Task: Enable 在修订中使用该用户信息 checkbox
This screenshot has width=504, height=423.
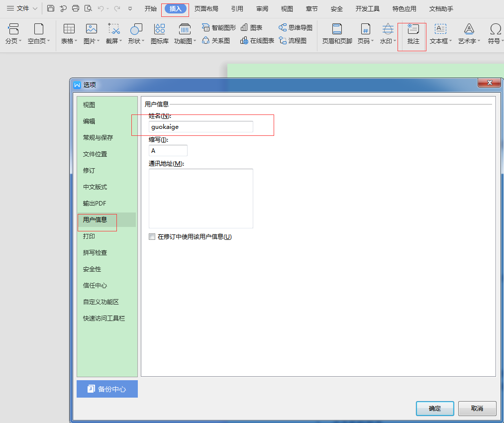Action: point(152,236)
